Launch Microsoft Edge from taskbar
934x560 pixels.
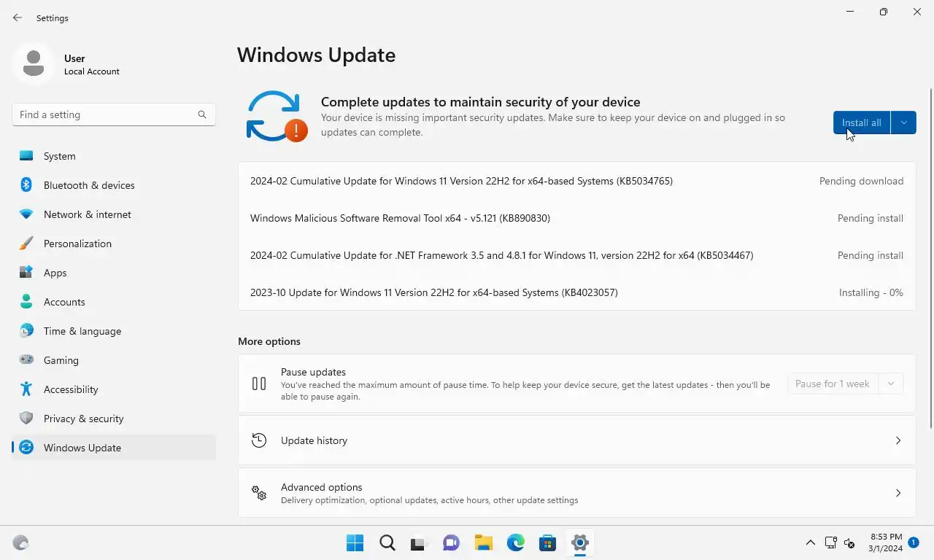[x=516, y=542]
